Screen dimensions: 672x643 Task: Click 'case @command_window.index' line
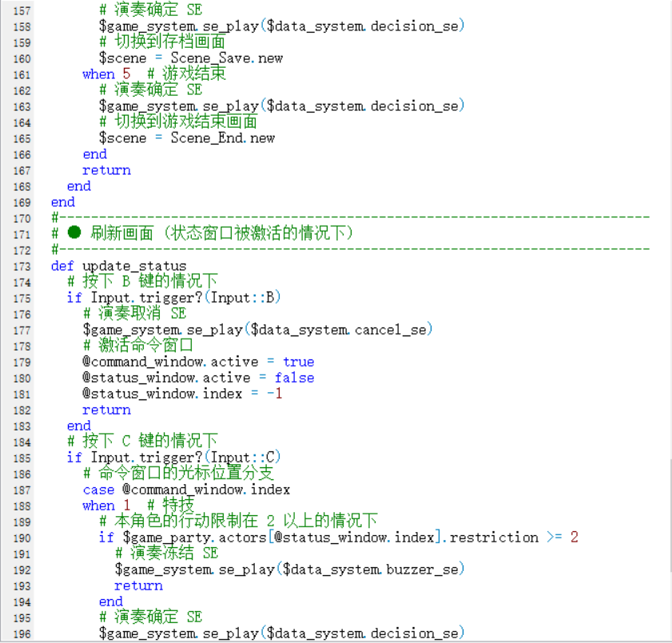[186, 490]
